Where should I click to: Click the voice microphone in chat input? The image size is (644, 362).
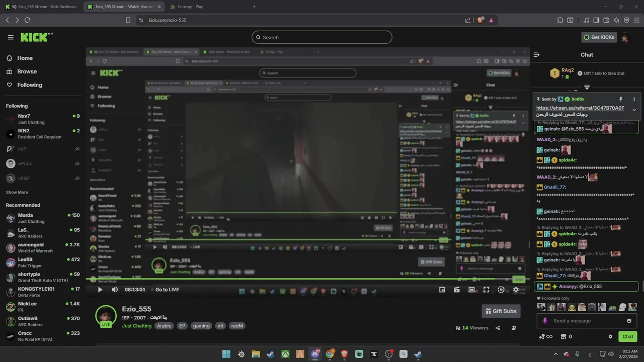pos(545,321)
